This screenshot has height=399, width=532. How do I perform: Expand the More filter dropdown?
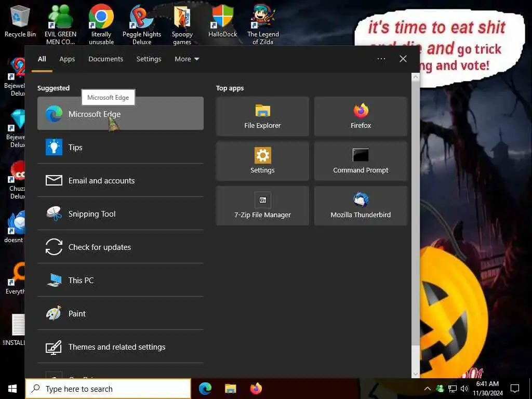(x=187, y=59)
